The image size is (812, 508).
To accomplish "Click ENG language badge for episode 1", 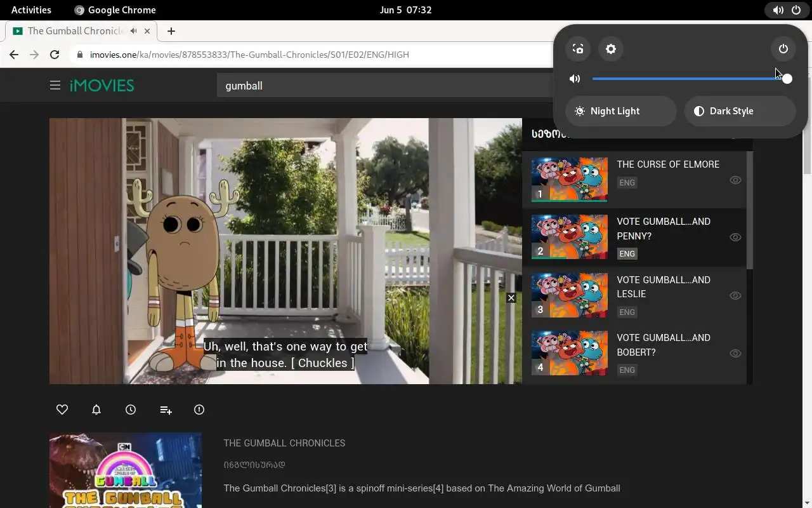I will coord(627,183).
